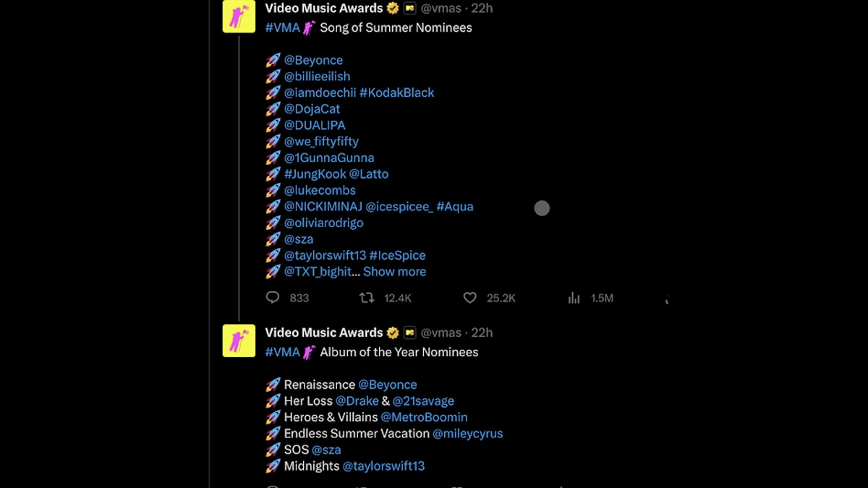Open the @Beyonce mention in Song of Summer list

(313, 60)
